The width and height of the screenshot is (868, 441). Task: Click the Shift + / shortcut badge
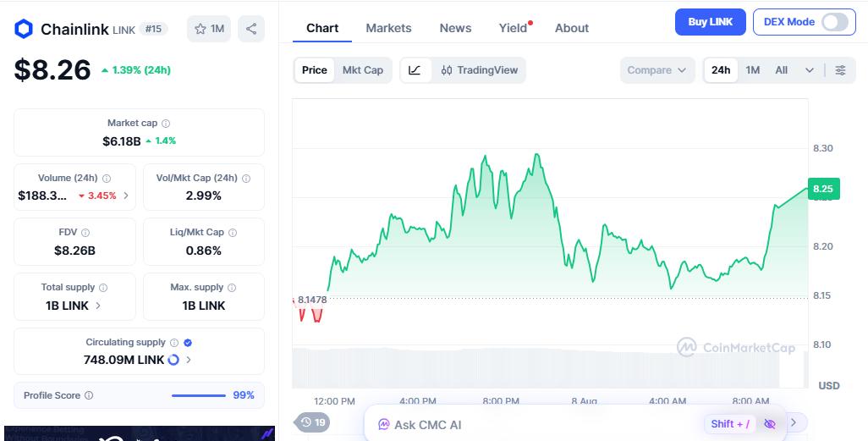point(730,424)
